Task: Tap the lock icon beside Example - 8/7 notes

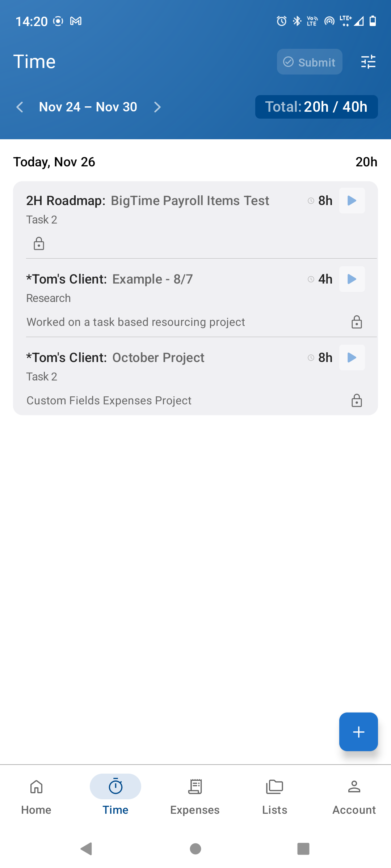Action: coord(356,322)
